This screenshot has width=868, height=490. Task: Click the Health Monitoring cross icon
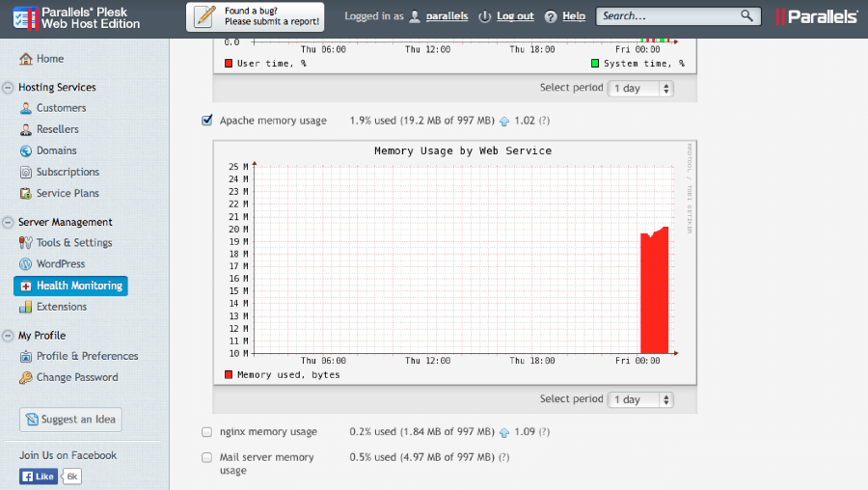click(x=25, y=286)
